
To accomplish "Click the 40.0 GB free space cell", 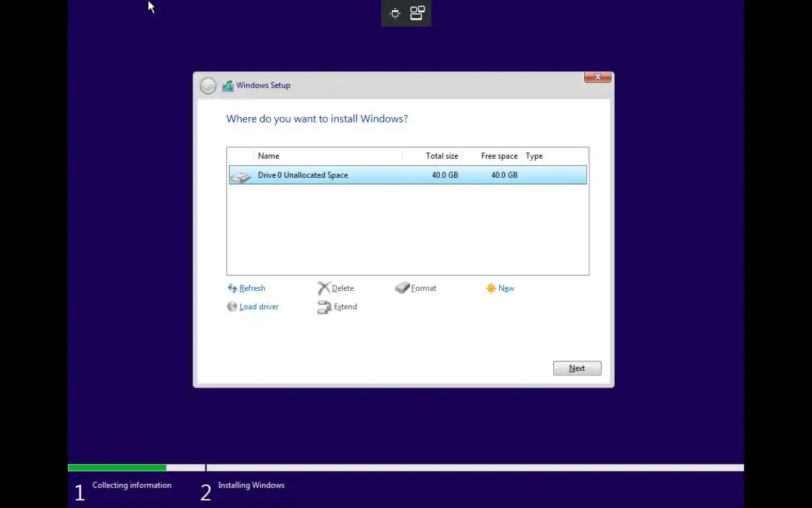I will coord(504,175).
